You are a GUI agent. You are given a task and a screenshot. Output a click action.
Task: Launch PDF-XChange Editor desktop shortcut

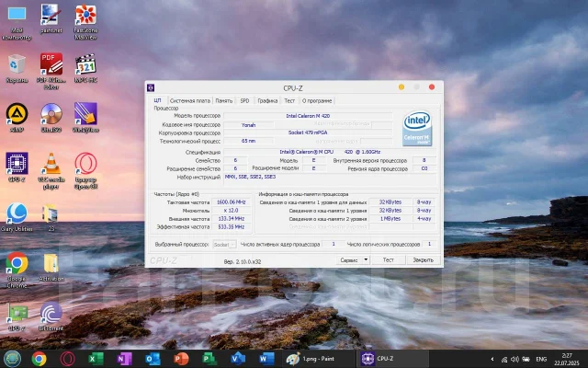click(51, 72)
